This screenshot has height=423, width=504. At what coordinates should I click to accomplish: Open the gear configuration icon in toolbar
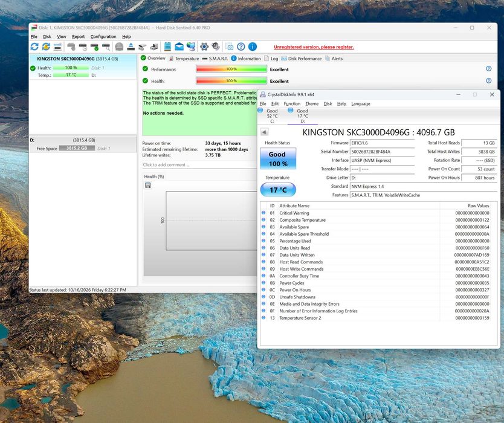[x=204, y=47]
